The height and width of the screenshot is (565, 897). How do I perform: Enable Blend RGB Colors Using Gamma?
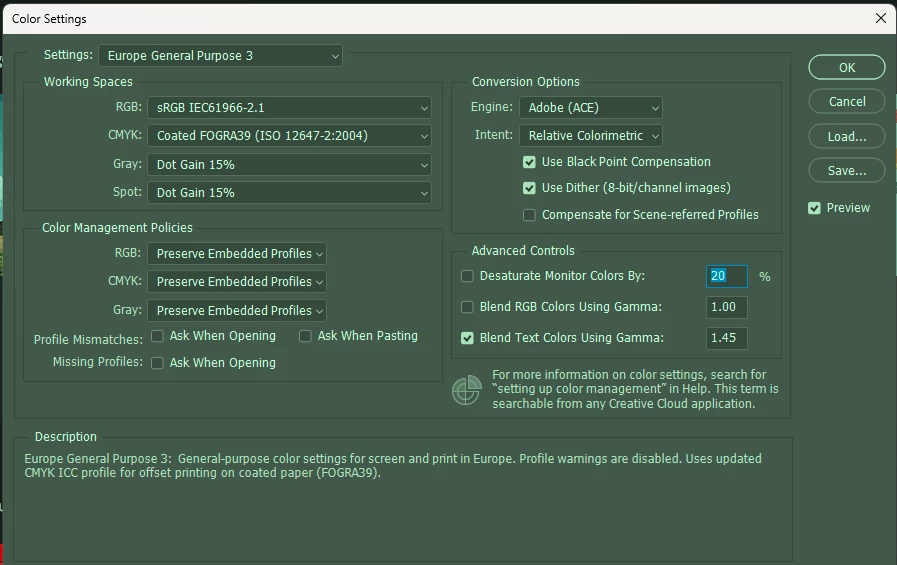tap(467, 307)
